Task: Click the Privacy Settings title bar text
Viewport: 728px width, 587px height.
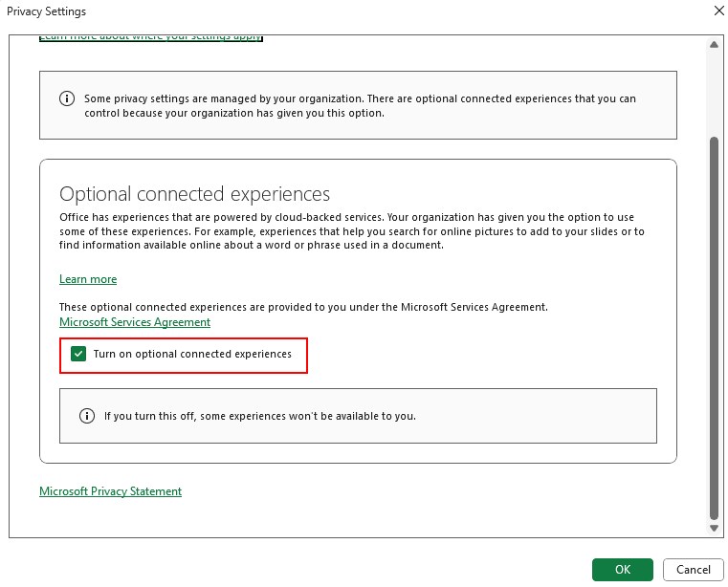Action: click(46, 11)
